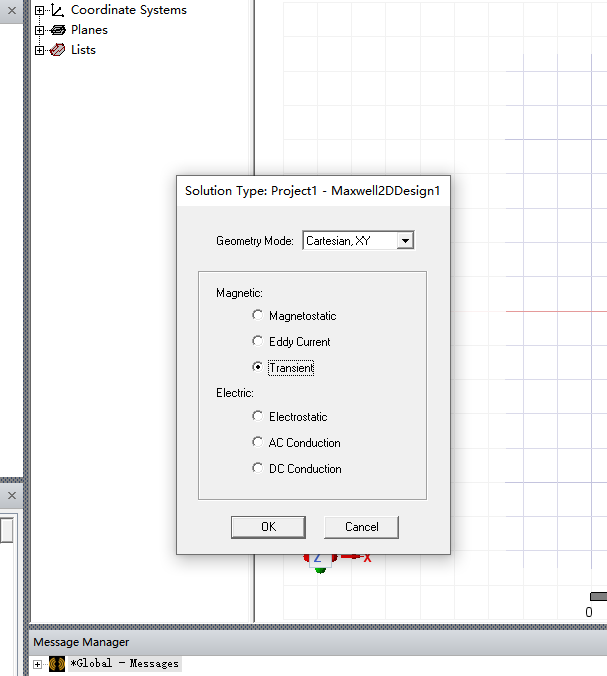Confirm the Solution Type dialog with OK
The width and height of the screenshot is (607, 676).
click(x=268, y=527)
